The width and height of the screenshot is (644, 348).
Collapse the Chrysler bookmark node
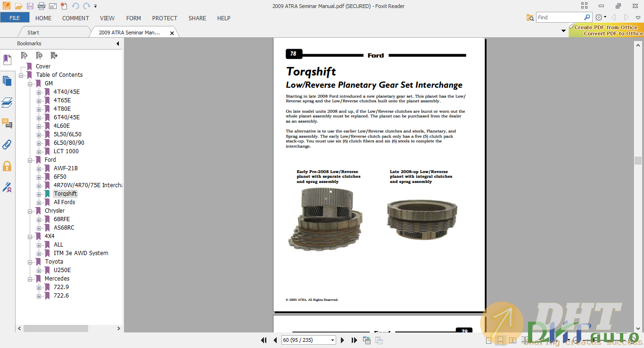pos(30,211)
